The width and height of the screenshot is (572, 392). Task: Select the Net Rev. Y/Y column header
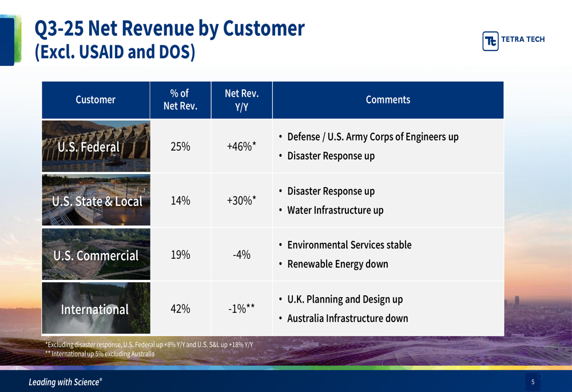point(241,100)
